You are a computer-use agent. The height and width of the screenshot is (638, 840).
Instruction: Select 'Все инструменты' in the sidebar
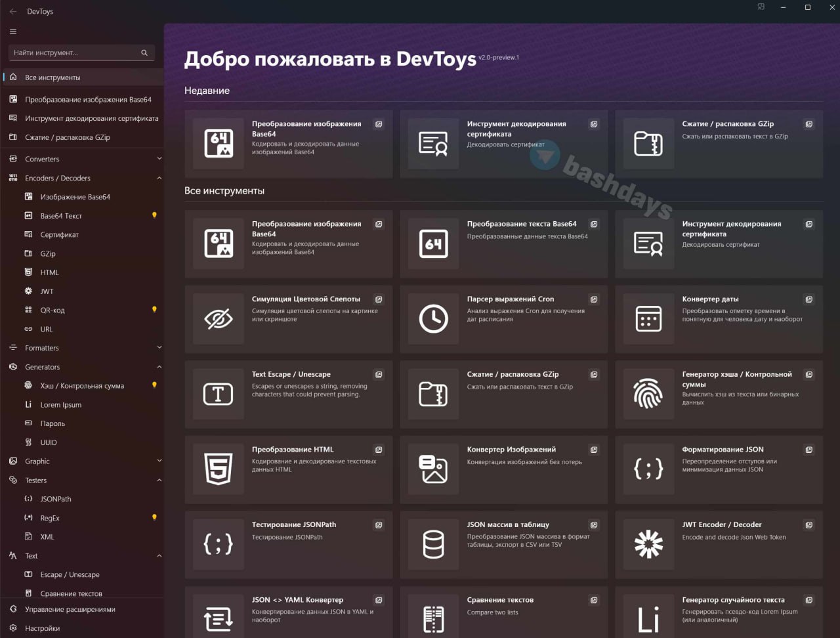(x=83, y=77)
